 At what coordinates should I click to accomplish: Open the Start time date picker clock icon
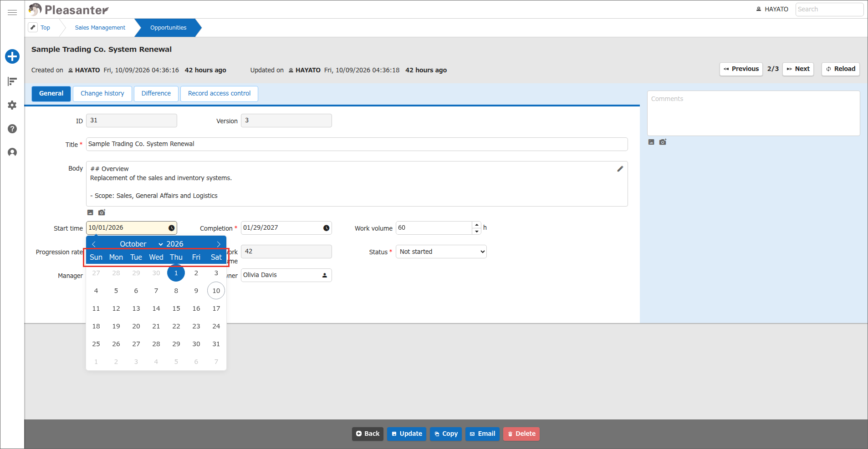(x=171, y=228)
